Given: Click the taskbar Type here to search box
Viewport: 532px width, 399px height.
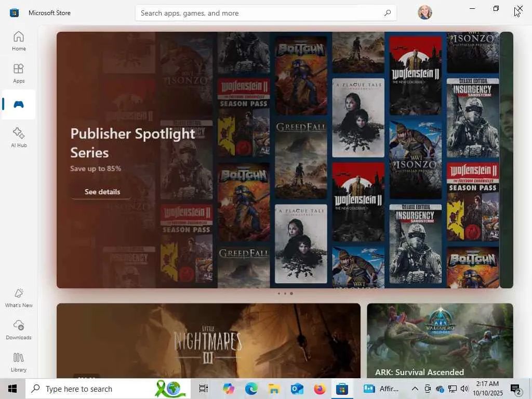Looking at the screenshot, I should 108,389.
